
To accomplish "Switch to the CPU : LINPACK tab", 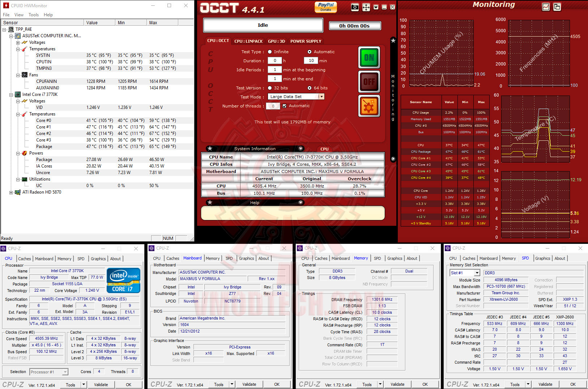I will [248, 41].
